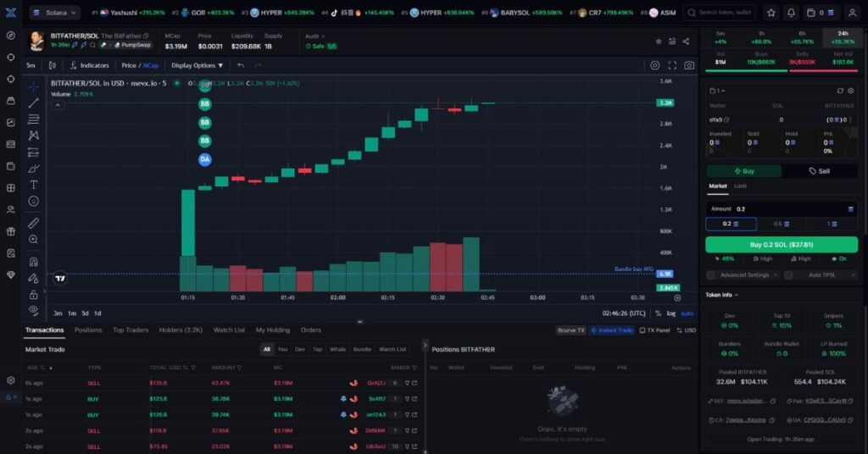Select the Limit order tab
The height and width of the screenshot is (454, 868).
pyautogui.click(x=740, y=185)
